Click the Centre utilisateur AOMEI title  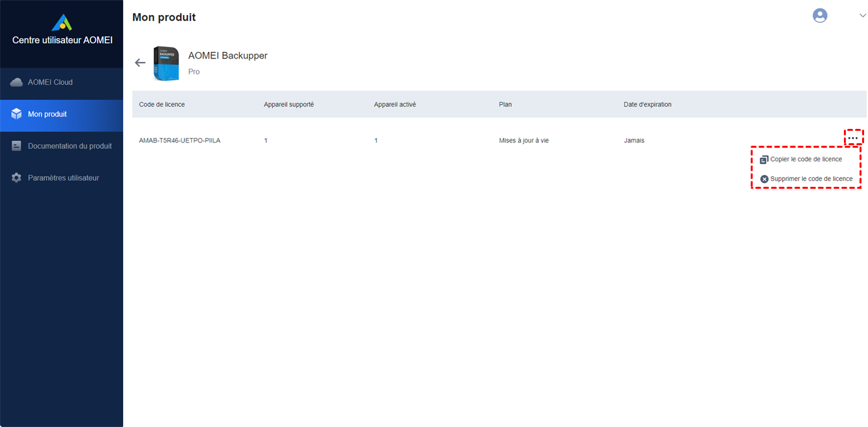tap(63, 40)
